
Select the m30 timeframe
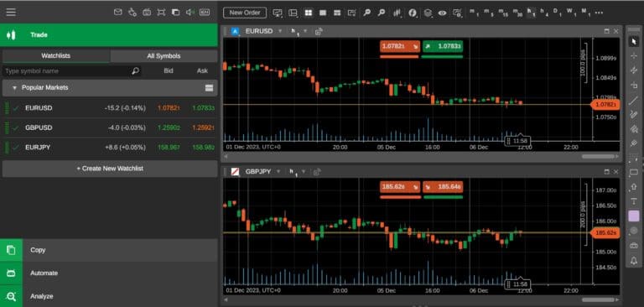(x=517, y=13)
